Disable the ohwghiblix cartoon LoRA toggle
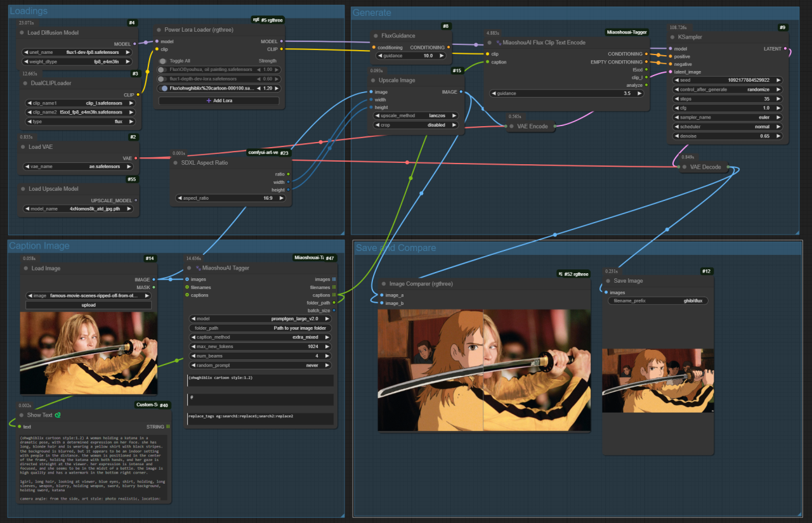 click(164, 88)
